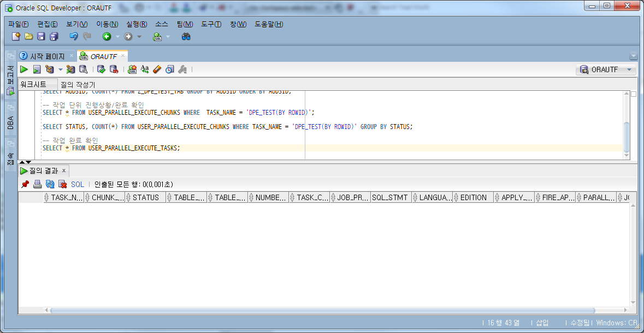Click the Autotrace icon

70,69
